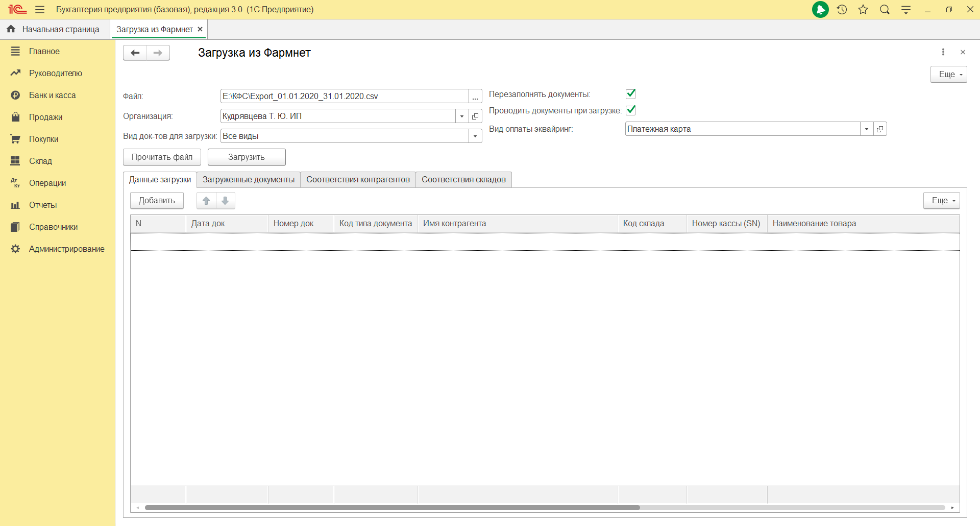Toggle the Перезаполнять документы checkbox

[631, 94]
